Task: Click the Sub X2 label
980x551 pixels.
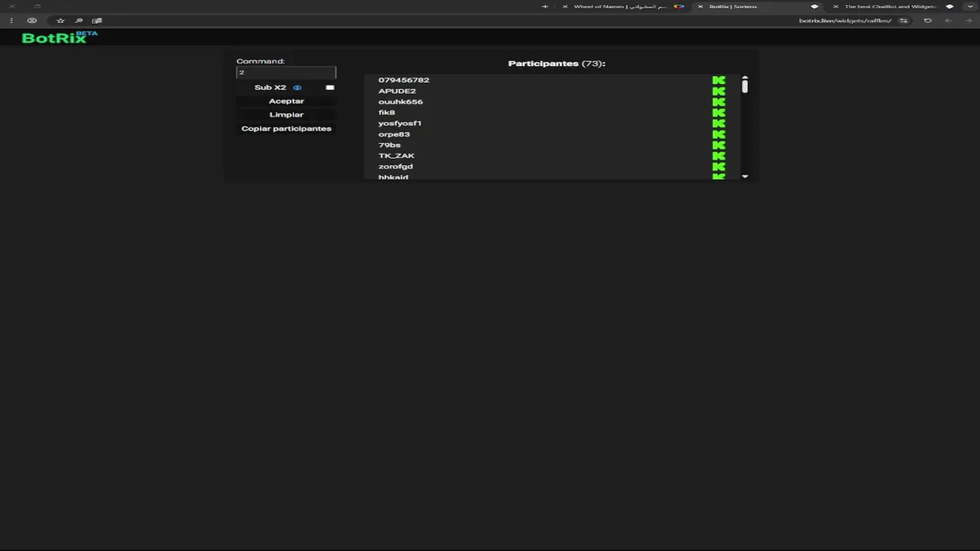Action: click(x=270, y=87)
